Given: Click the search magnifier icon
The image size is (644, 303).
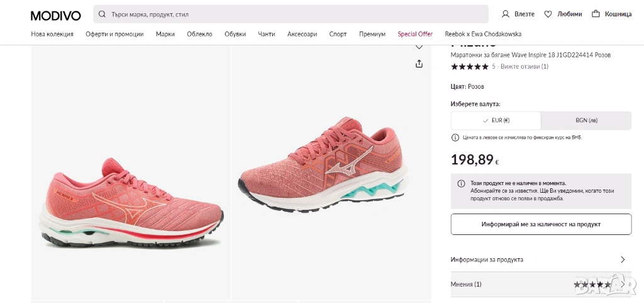Looking at the screenshot, I should [102, 14].
